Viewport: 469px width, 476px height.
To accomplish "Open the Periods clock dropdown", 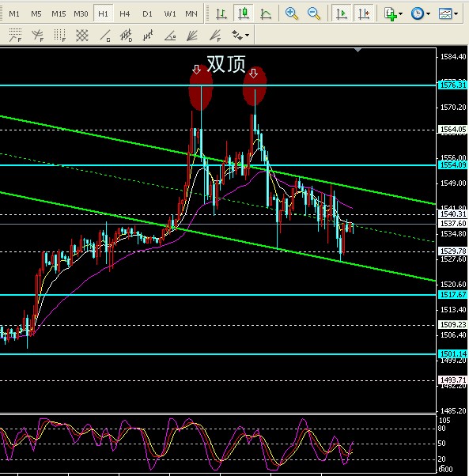I will click(421, 13).
